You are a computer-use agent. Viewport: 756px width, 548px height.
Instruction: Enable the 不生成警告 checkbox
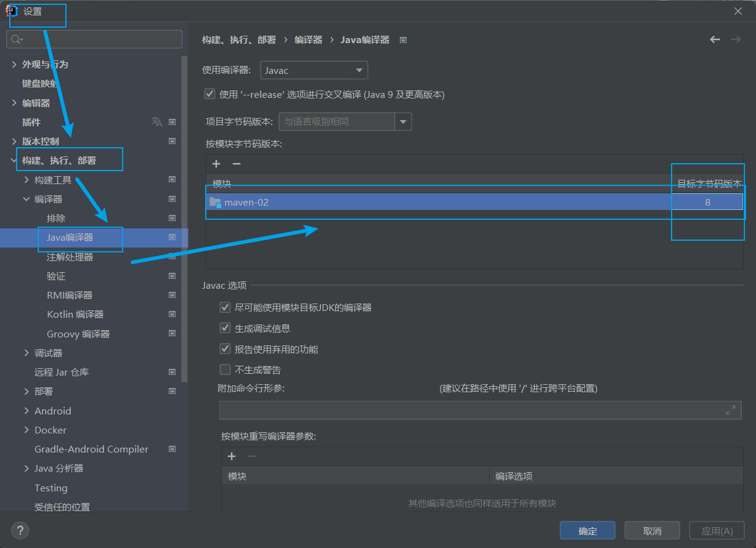click(x=225, y=370)
